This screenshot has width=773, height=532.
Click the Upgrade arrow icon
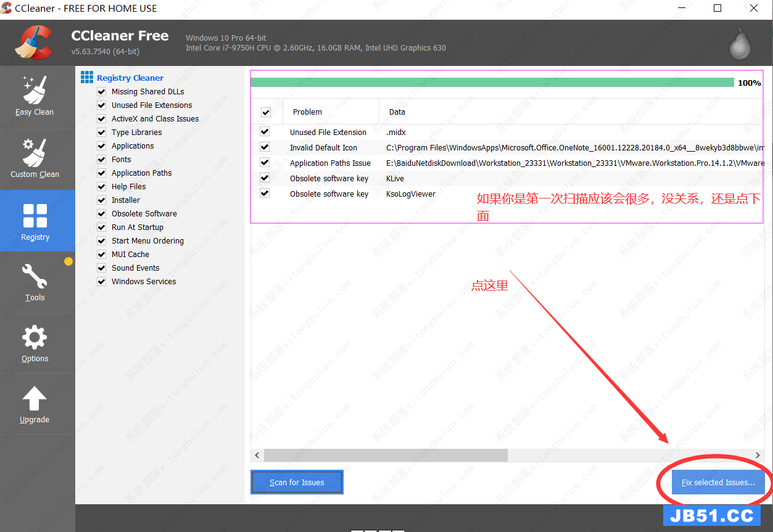pos(35,399)
